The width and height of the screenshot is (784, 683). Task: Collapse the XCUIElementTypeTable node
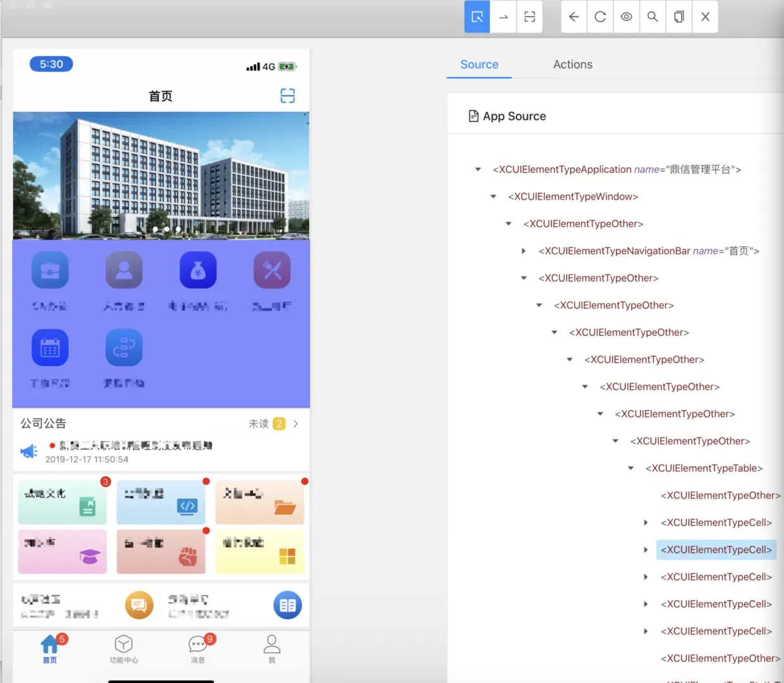(630, 469)
